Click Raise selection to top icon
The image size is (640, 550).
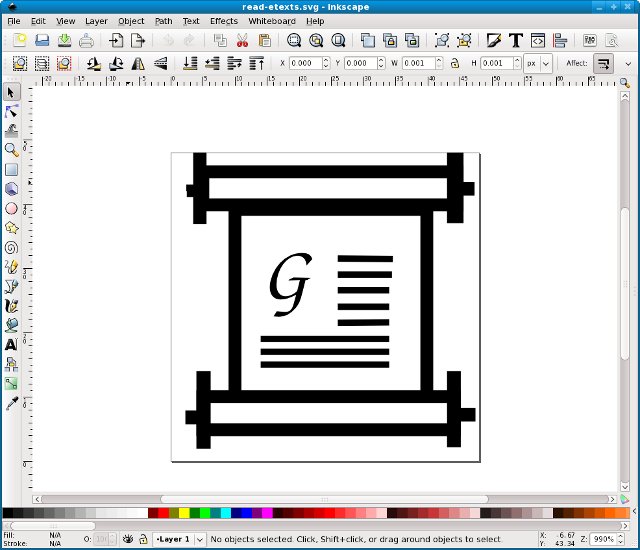point(257,64)
